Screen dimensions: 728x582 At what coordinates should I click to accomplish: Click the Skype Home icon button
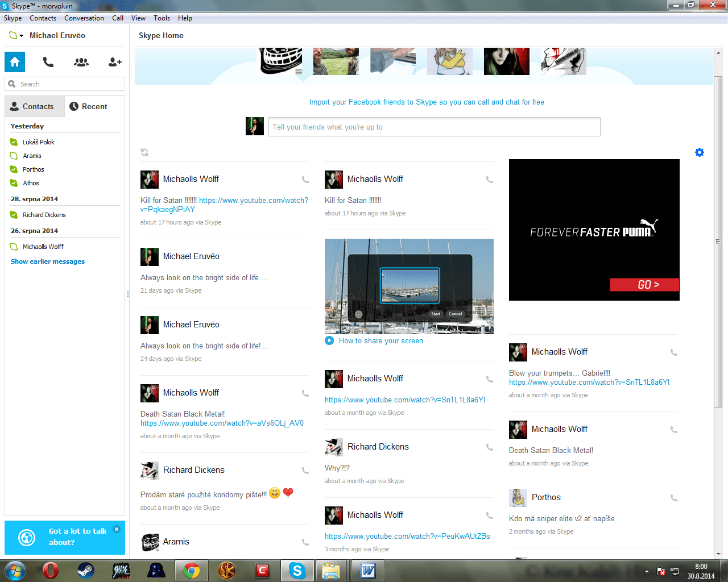[x=15, y=62]
